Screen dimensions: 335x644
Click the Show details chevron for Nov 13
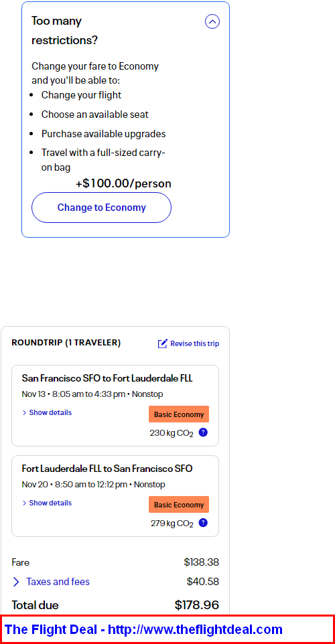(24, 412)
